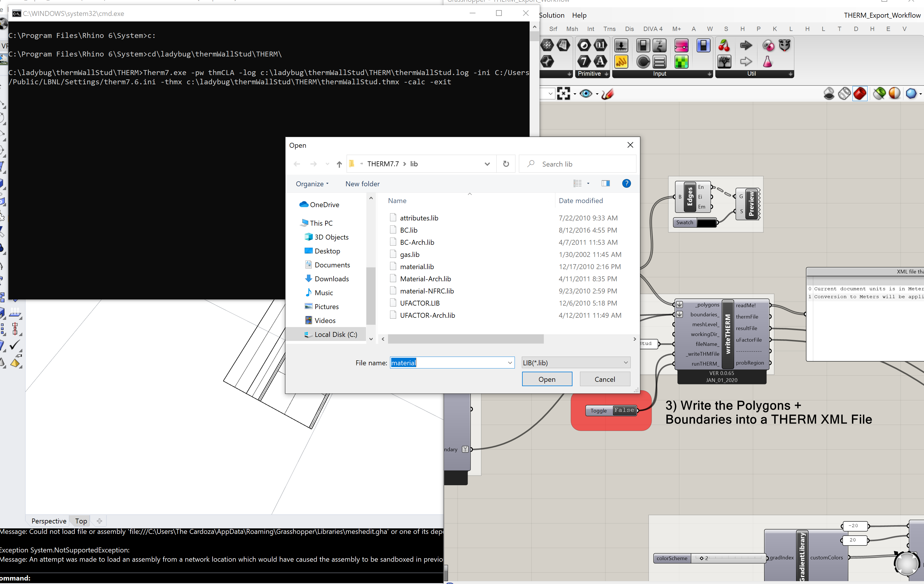Switch to the Trns component tab

tap(609, 29)
